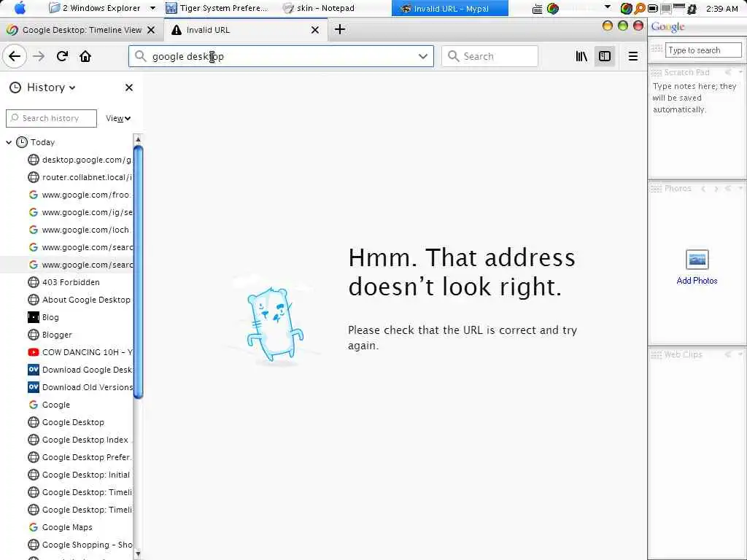Open the Scratch Pad gadget menu arrow

pyautogui.click(x=740, y=72)
